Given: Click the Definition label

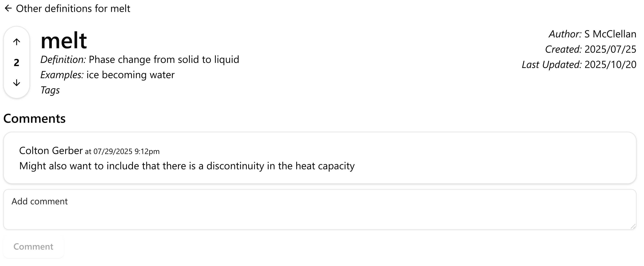Looking at the screenshot, I should click(63, 60).
